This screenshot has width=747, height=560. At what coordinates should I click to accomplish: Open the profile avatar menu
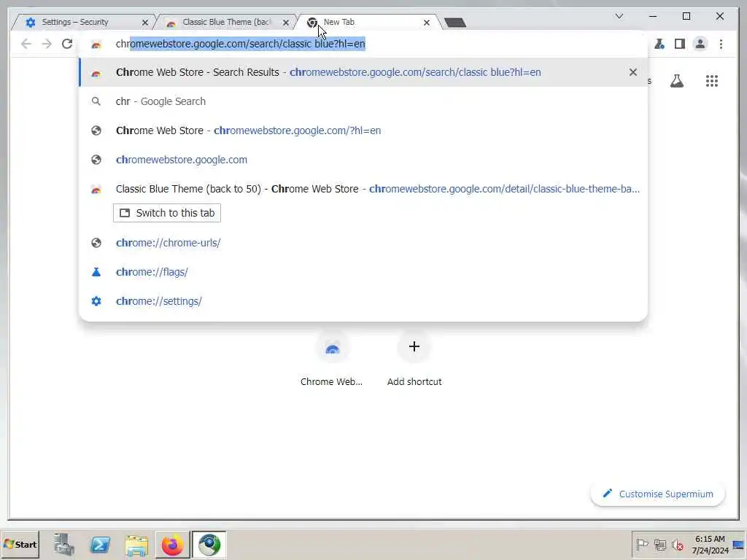click(x=700, y=44)
